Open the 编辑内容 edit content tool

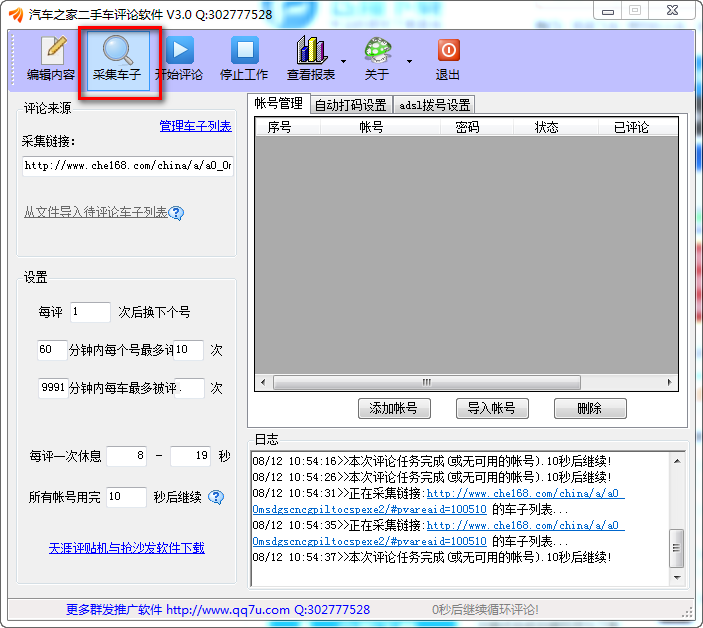click(x=51, y=59)
